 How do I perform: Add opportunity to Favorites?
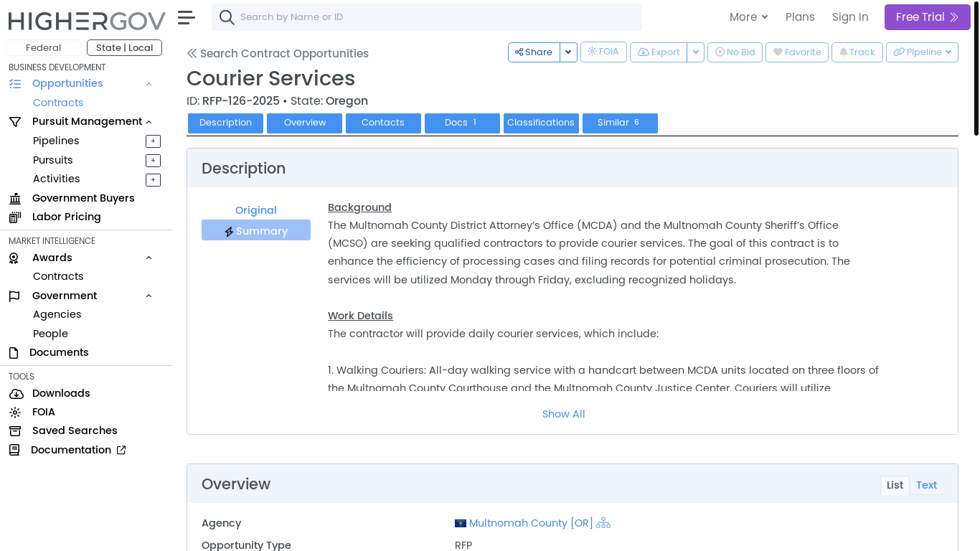(797, 52)
